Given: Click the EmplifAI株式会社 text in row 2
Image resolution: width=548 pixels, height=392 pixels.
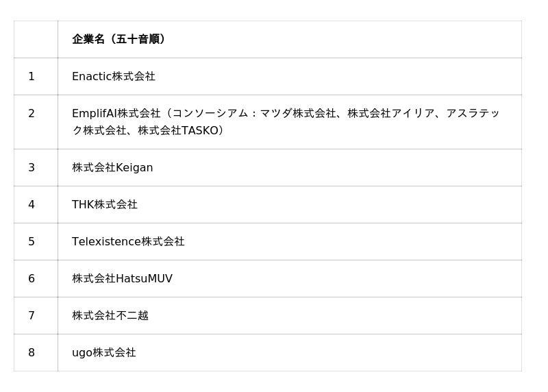Looking at the screenshot, I should [116, 113].
